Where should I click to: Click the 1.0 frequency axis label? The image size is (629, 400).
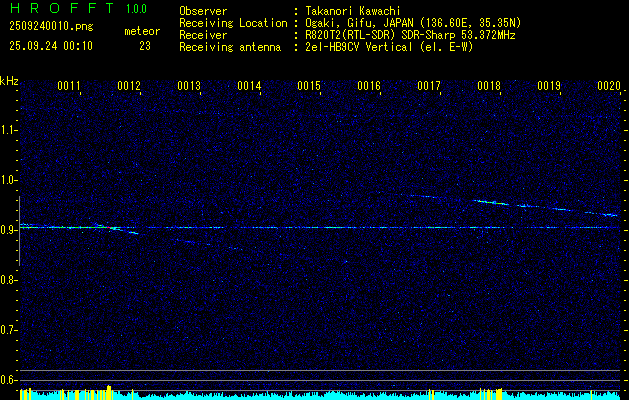8,180
